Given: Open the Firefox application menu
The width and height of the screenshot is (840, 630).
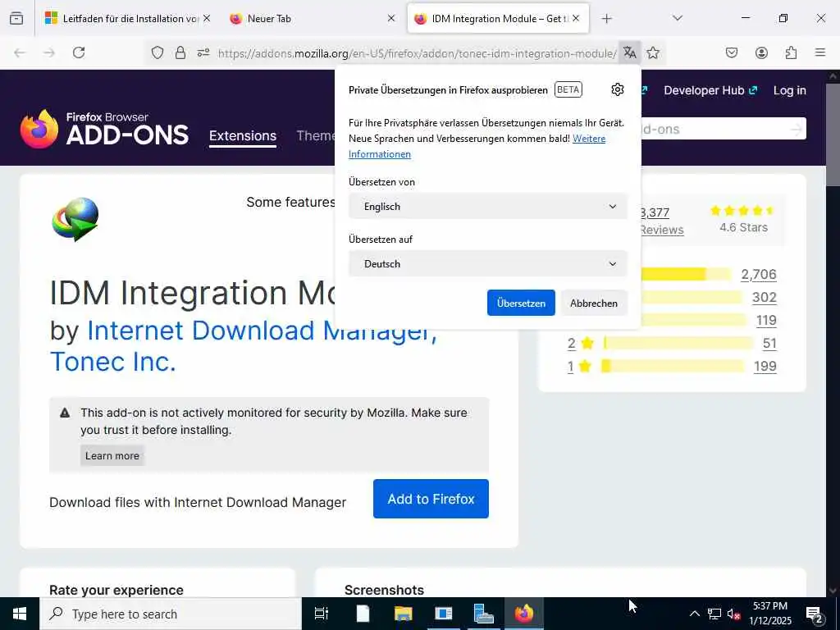Looking at the screenshot, I should click(820, 52).
